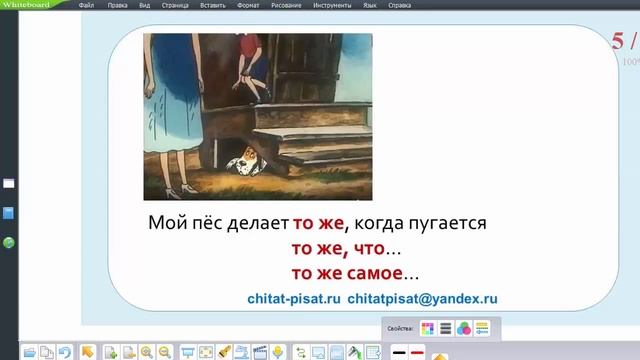
Task: Click the zoom in magnifier
Action: pyautogui.click(x=147, y=352)
